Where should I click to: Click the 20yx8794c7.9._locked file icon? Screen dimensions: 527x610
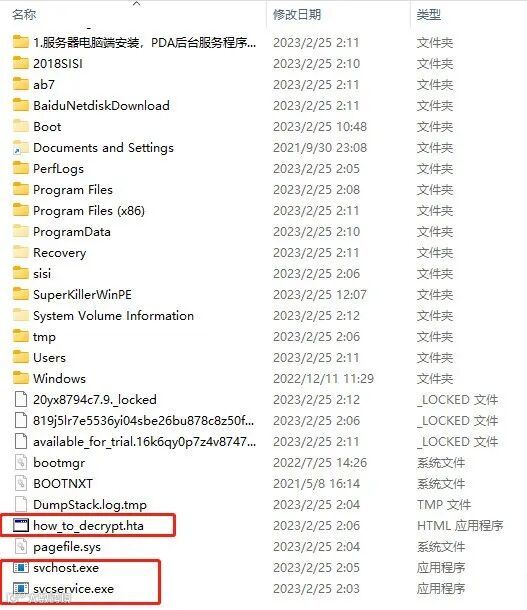(21, 399)
